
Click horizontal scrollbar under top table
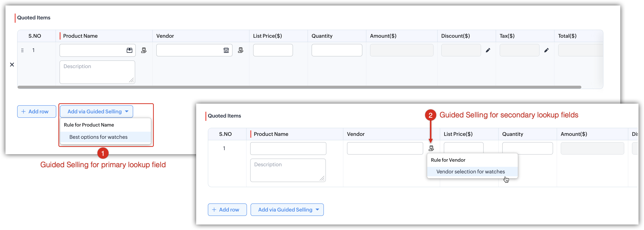(x=299, y=87)
